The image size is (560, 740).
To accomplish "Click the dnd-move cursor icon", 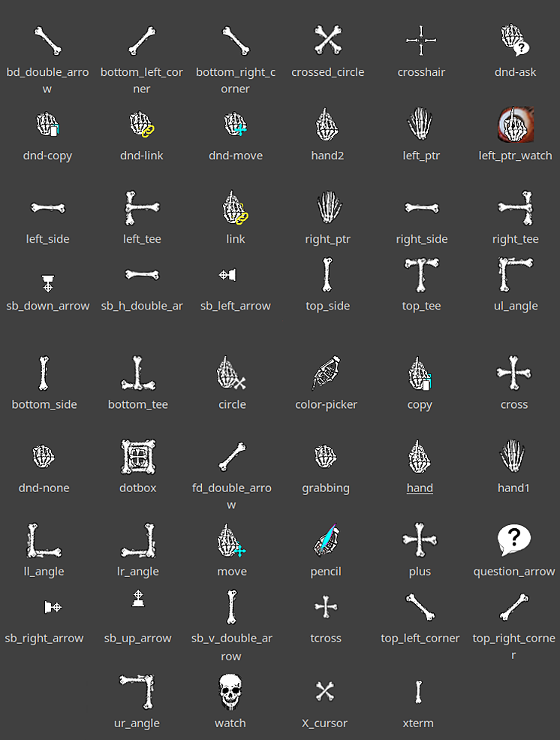I will [x=236, y=125].
